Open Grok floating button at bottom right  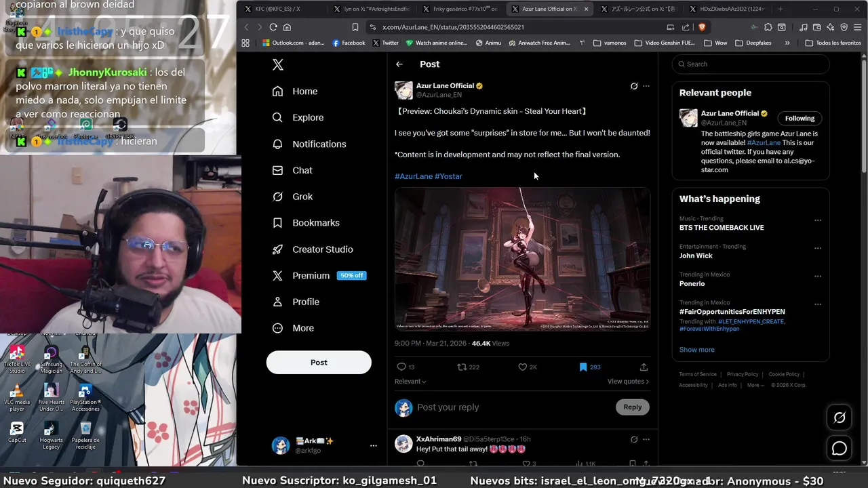pos(840,418)
